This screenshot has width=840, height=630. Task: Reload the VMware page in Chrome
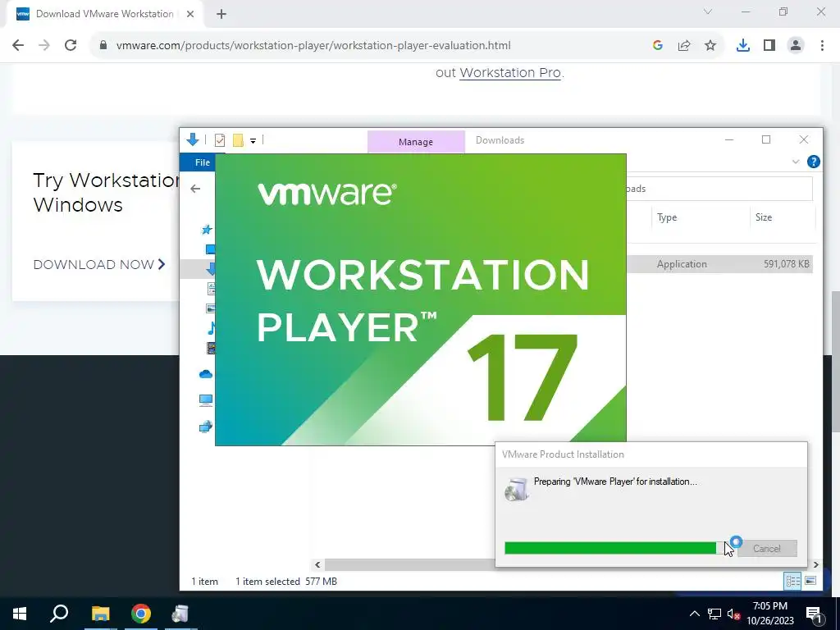[x=71, y=46]
